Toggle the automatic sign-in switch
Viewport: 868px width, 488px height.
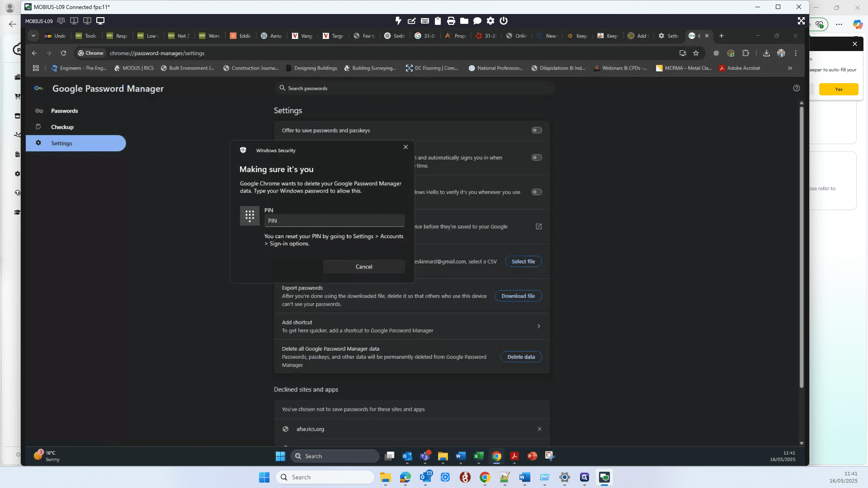[x=537, y=158]
